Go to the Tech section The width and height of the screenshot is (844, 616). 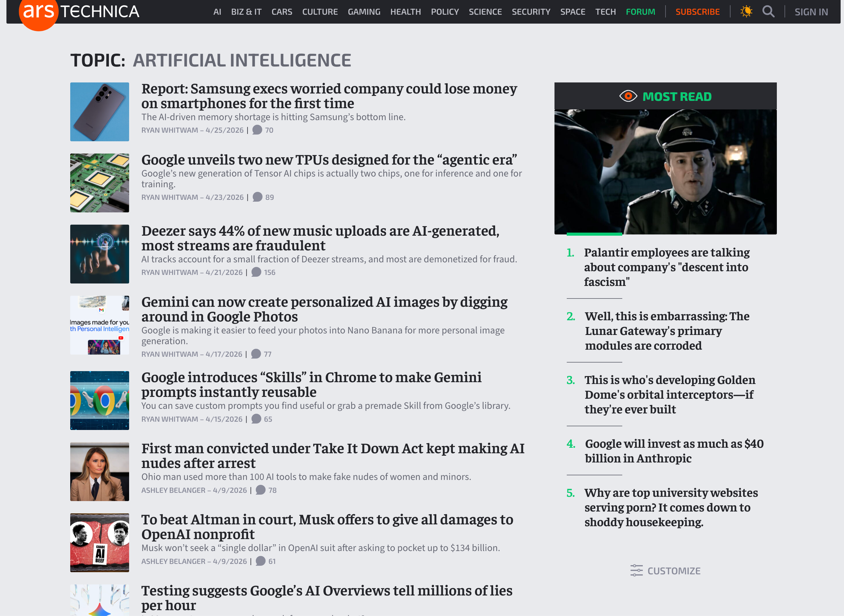(606, 12)
